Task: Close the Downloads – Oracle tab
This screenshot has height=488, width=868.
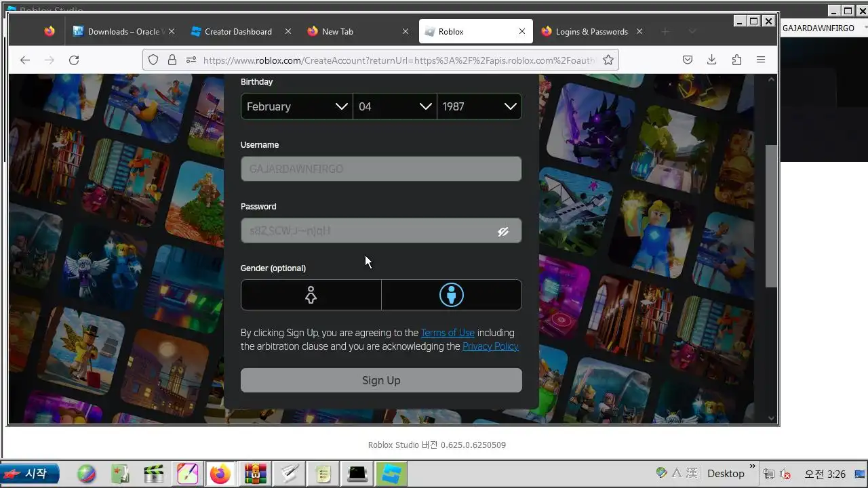Action: tap(172, 31)
